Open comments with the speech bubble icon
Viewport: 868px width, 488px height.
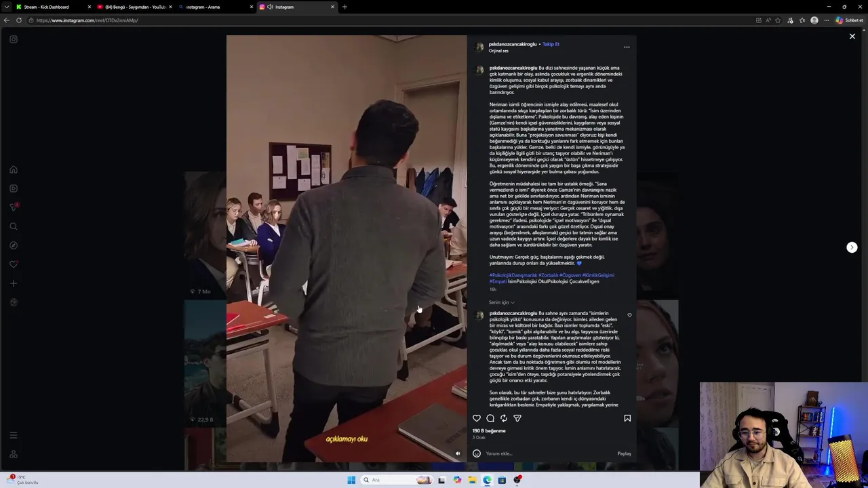point(490,418)
